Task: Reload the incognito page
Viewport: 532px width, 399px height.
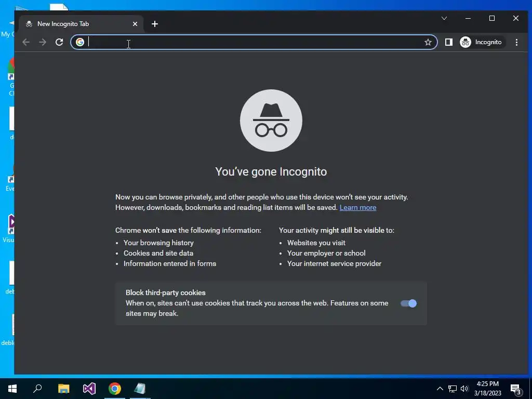Action: click(59, 42)
